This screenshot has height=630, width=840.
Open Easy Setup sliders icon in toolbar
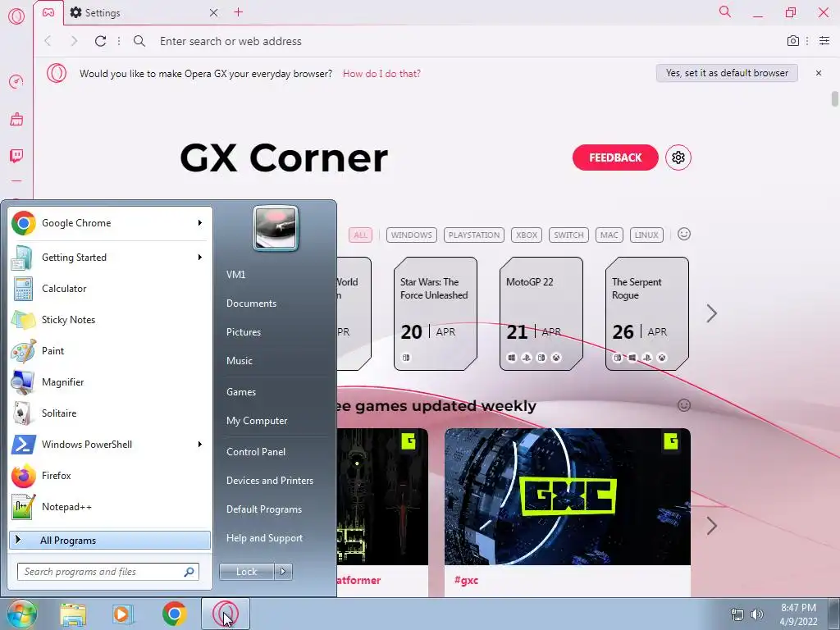click(824, 41)
